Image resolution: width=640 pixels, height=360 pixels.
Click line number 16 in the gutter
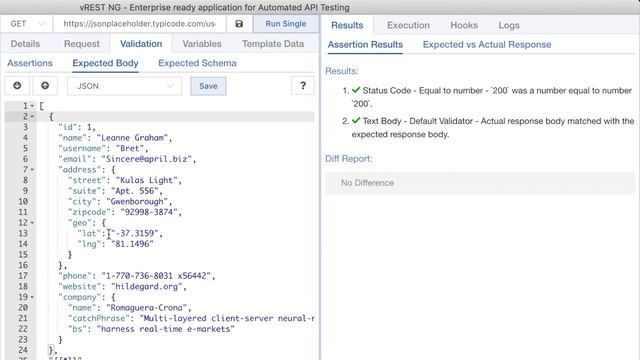(23, 265)
